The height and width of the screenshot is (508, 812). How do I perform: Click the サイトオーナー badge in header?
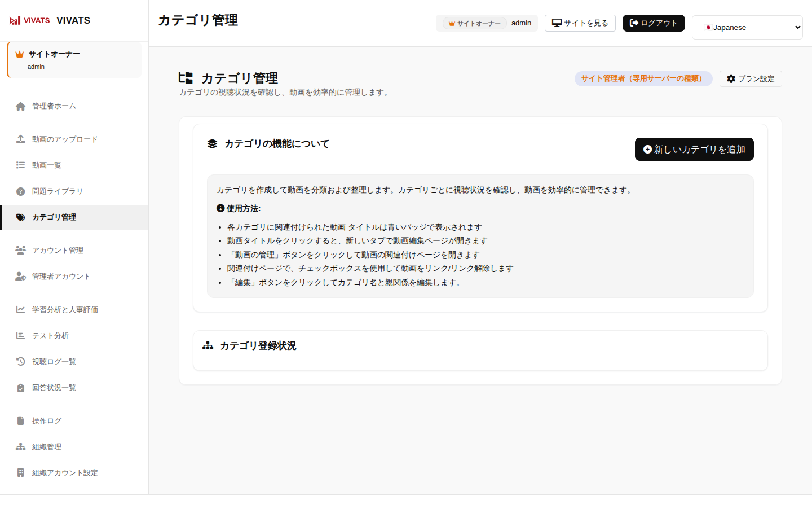tap(475, 23)
